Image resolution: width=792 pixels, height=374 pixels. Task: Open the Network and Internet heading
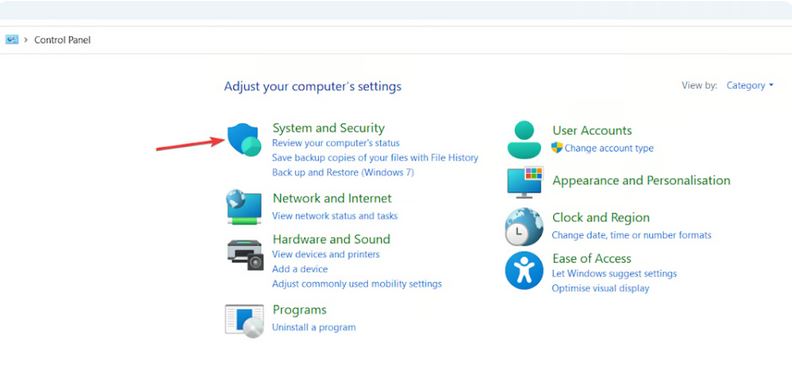332,198
